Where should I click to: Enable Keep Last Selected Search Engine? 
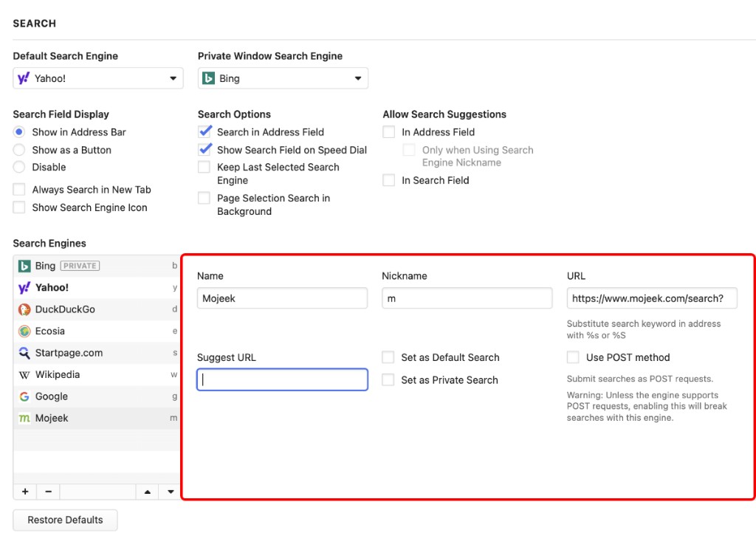click(205, 168)
